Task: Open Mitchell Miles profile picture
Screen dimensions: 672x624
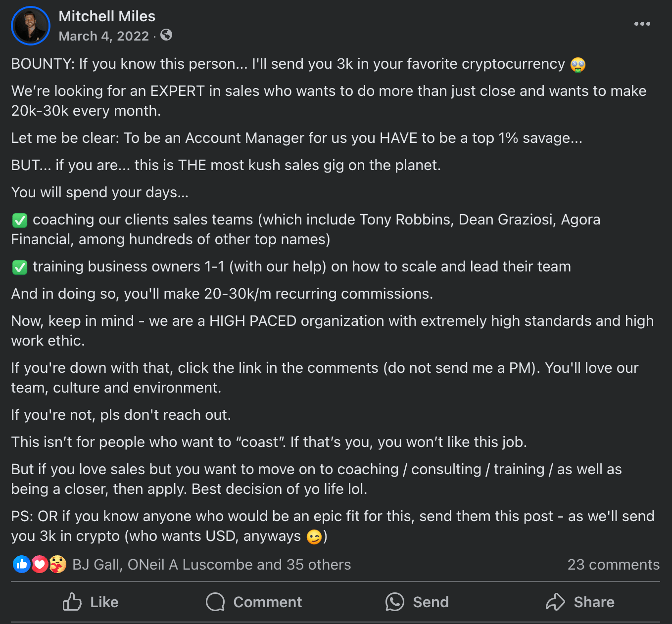Action: click(x=31, y=26)
